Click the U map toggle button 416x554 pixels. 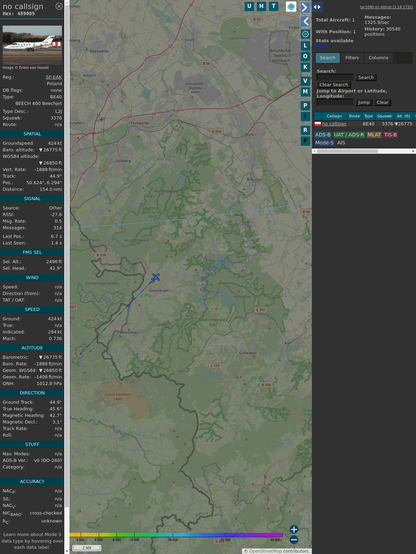(249, 6)
